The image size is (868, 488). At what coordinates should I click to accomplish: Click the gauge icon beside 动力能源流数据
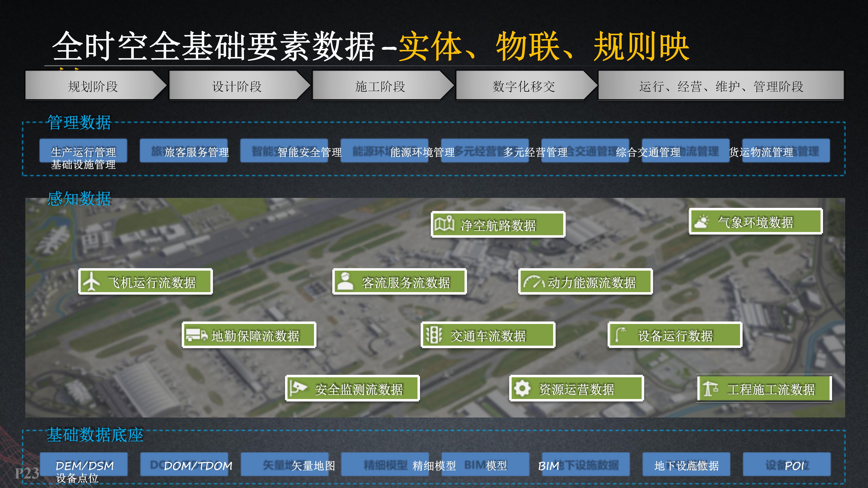coord(534,282)
